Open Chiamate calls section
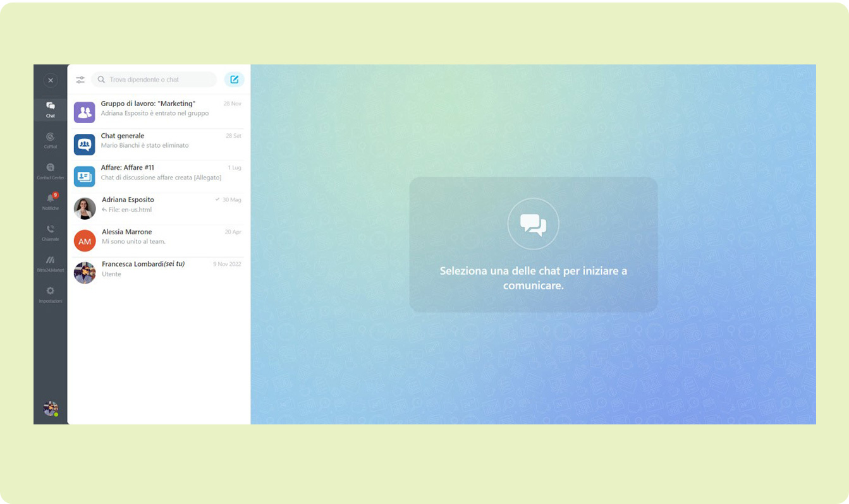This screenshot has height=504, width=849. (x=50, y=232)
